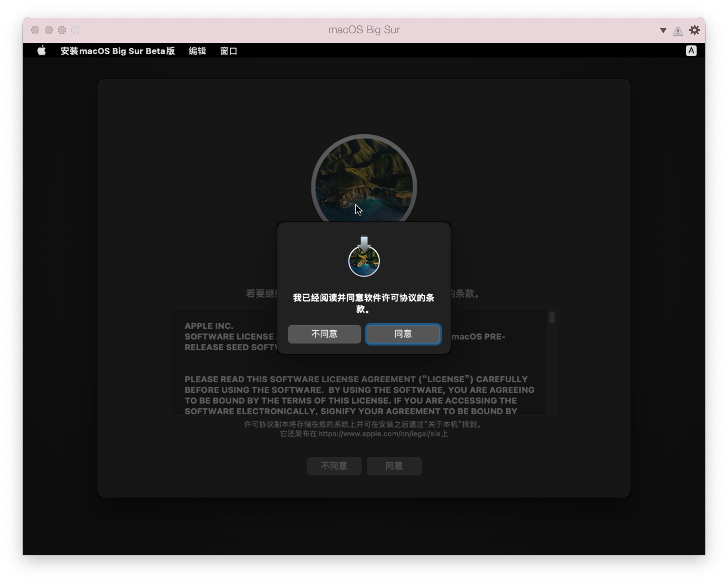Click the 同意 button below the license text
Image resolution: width=728 pixels, height=583 pixels.
pyautogui.click(x=394, y=466)
